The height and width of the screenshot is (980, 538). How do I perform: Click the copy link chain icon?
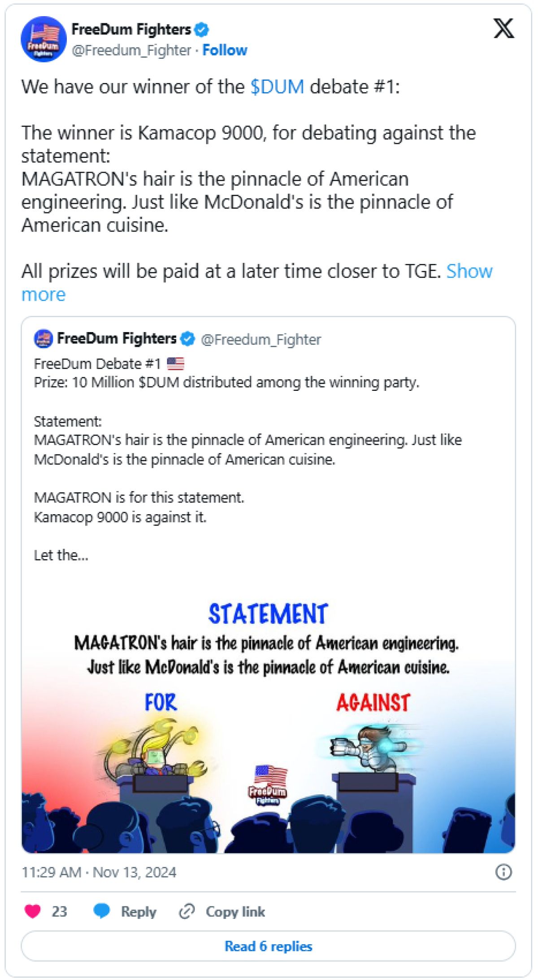[187, 911]
